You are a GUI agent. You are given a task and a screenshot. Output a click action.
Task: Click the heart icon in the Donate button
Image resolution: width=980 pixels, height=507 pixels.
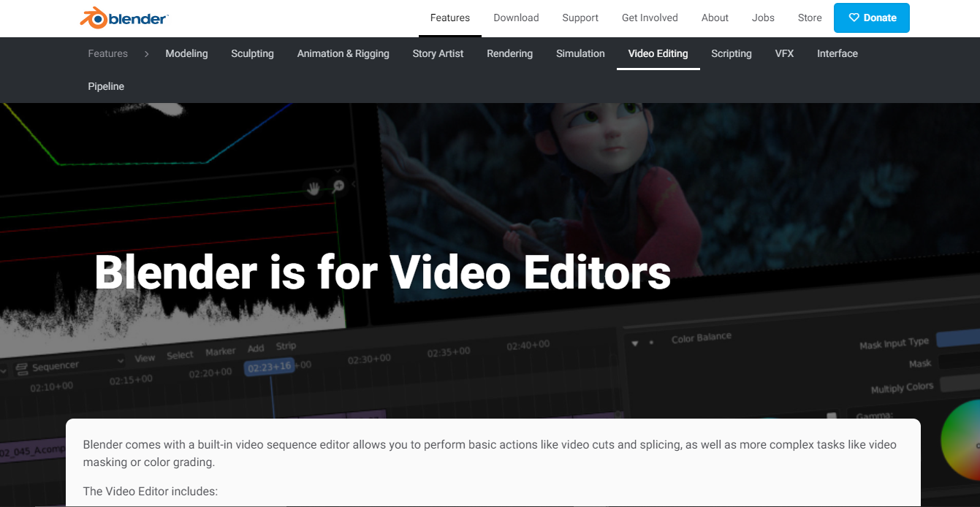[854, 18]
